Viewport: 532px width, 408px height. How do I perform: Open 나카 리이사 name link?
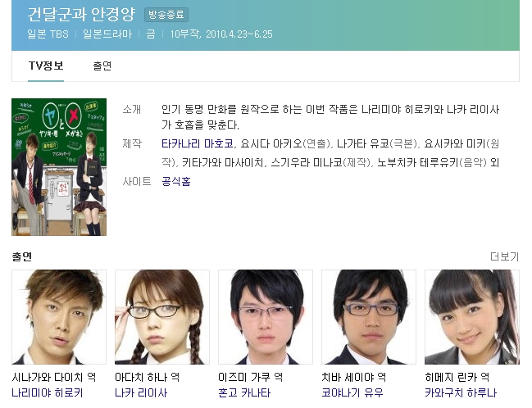pos(141,392)
